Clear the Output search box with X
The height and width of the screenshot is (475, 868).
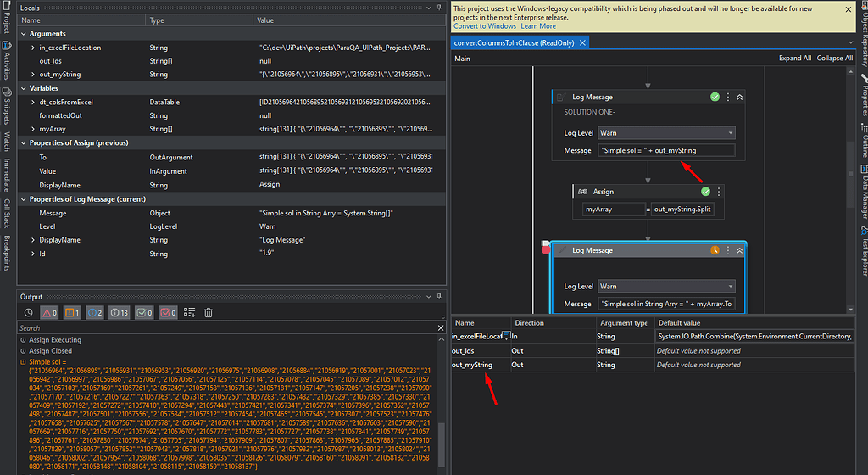(x=441, y=327)
